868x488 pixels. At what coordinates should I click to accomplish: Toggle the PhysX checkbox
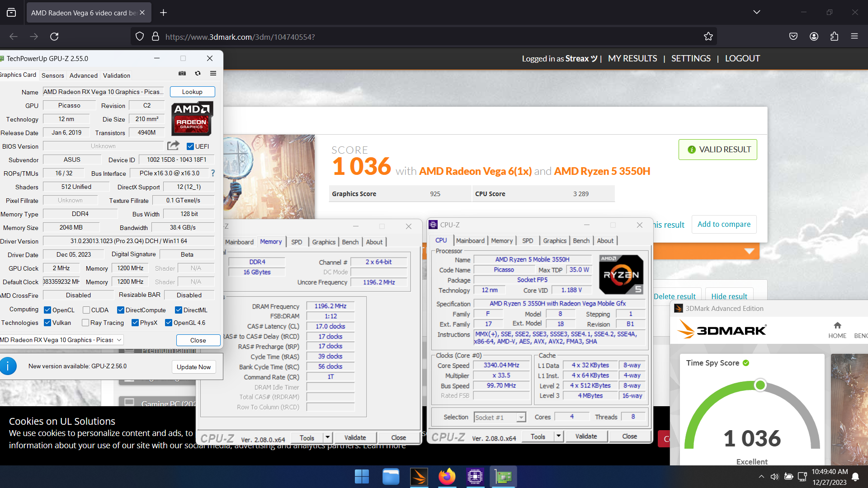135,323
